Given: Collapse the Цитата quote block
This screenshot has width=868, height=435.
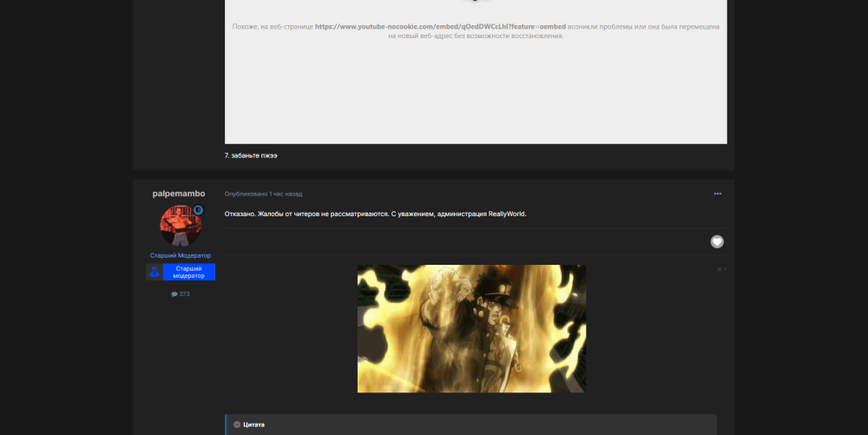Looking at the screenshot, I should tap(237, 425).
